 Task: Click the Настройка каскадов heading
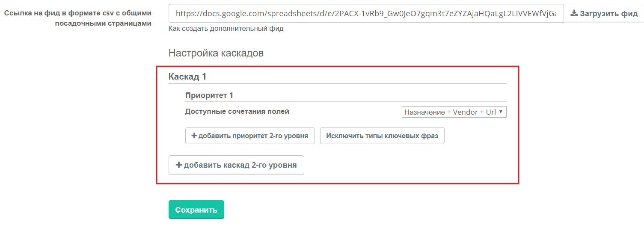pyautogui.click(x=216, y=53)
